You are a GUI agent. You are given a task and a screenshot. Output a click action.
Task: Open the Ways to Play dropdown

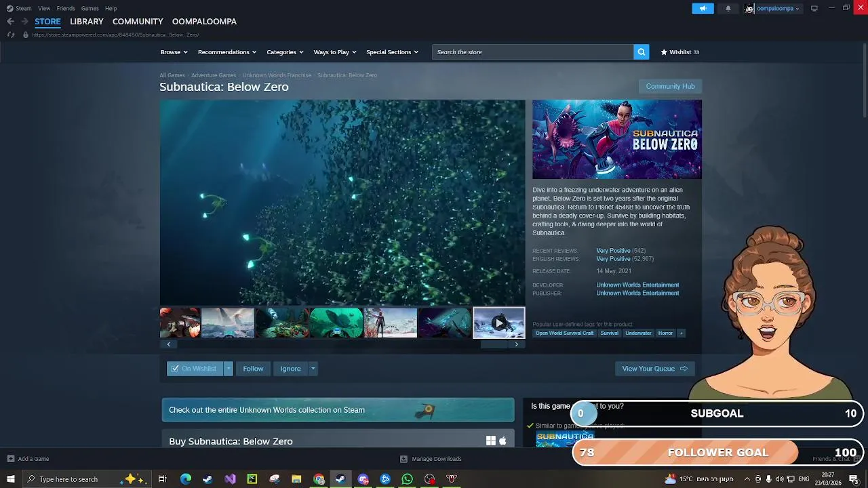click(335, 52)
